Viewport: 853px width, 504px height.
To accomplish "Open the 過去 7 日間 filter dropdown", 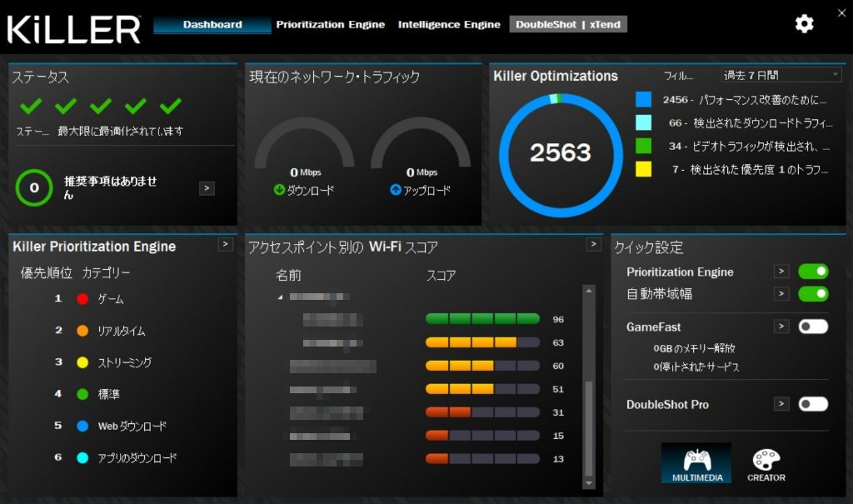I will [x=781, y=75].
